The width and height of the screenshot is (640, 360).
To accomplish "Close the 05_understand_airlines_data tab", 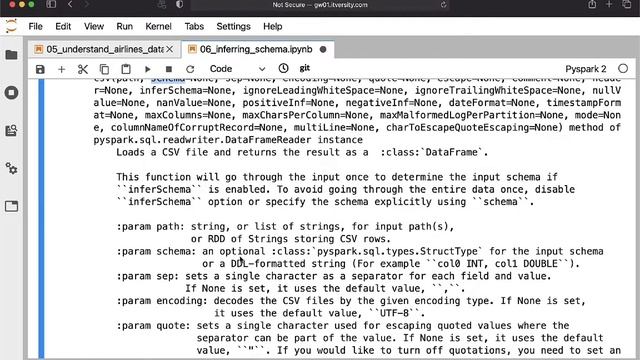I will coord(170,49).
